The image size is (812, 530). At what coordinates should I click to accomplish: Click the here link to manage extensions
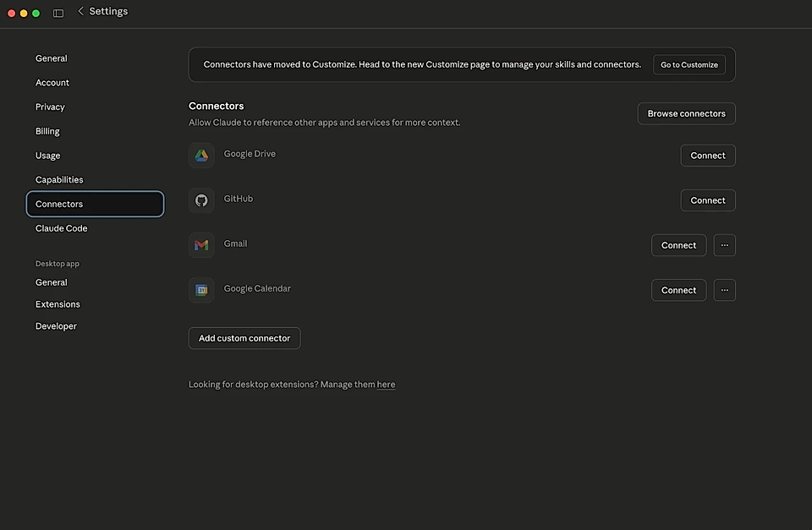pos(387,384)
